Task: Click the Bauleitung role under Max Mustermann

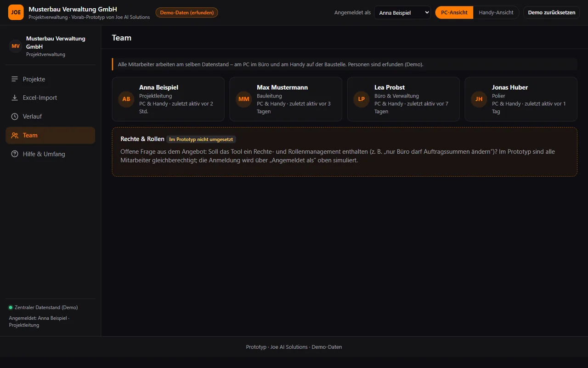Action: point(269,96)
